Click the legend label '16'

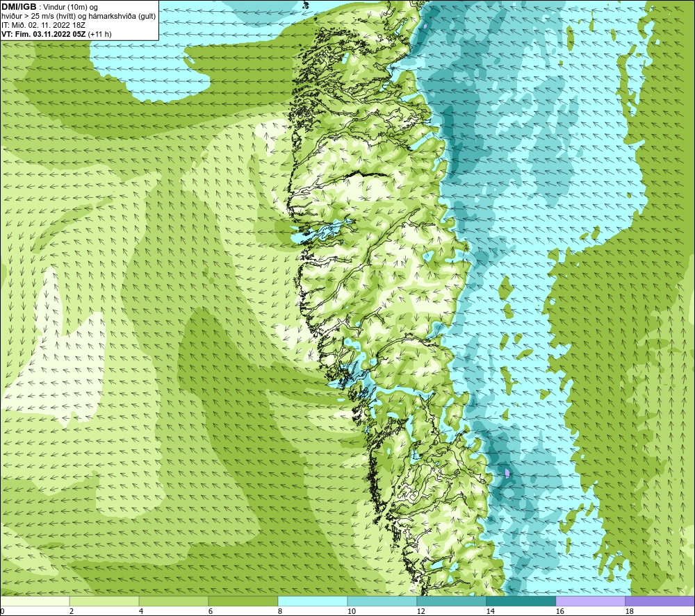pyautogui.click(x=559, y=611)
